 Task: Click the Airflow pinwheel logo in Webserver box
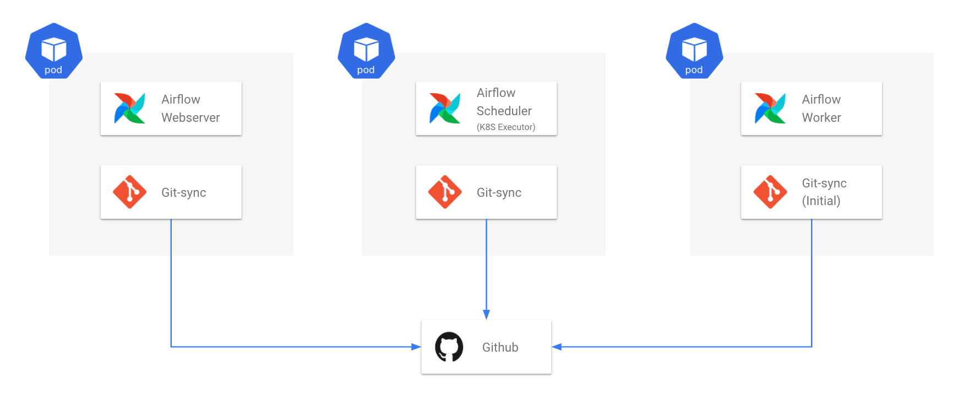coord(129,108)
